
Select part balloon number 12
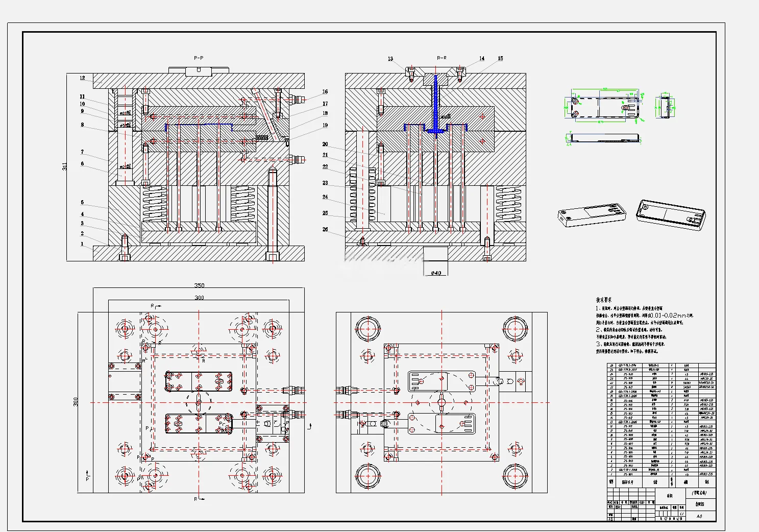(82, 78)
